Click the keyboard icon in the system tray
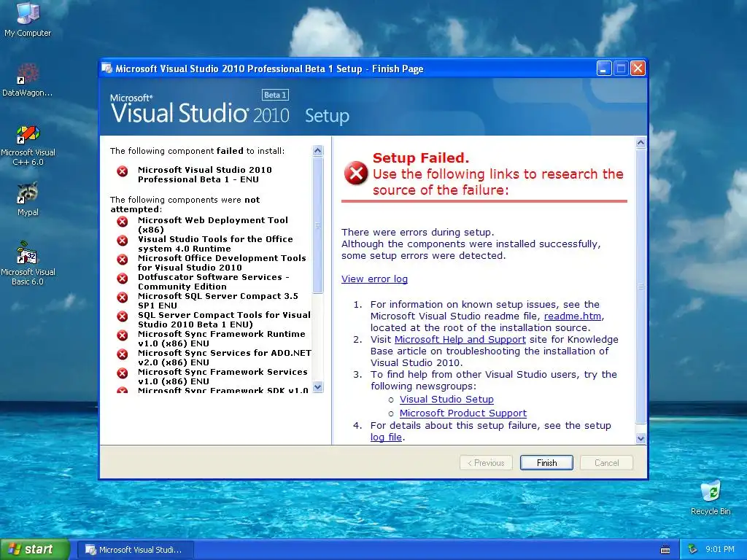The image size is (747, 560). point(665,550)
